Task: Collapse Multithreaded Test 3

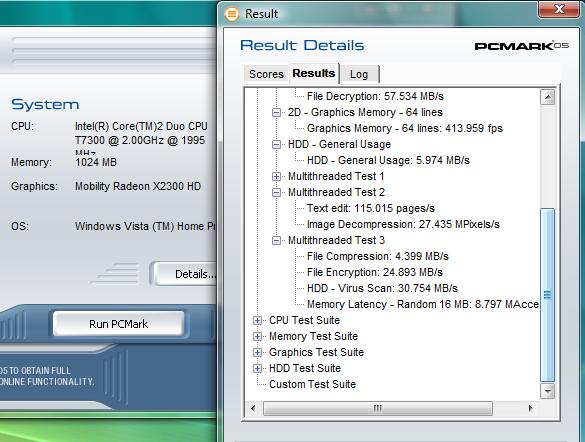Action: coord(276,241)
